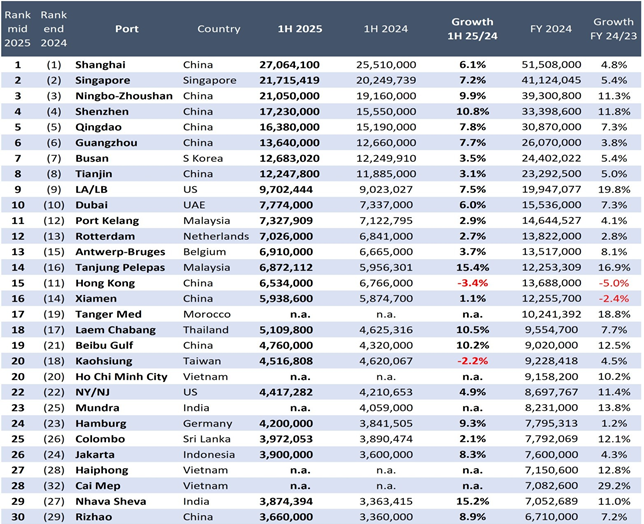Select the Busan port name
Screen dimensions: 644x524
(x=92, y=158)
